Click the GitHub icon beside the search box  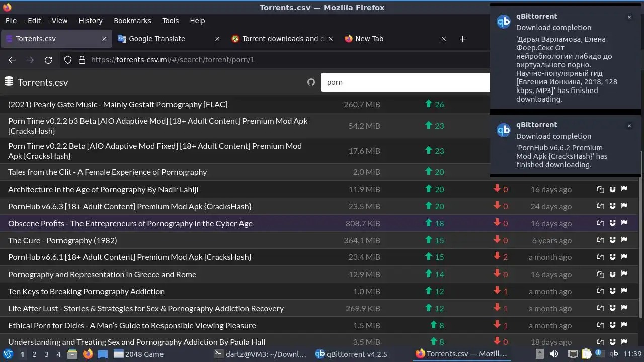click(x=311, y=82)
